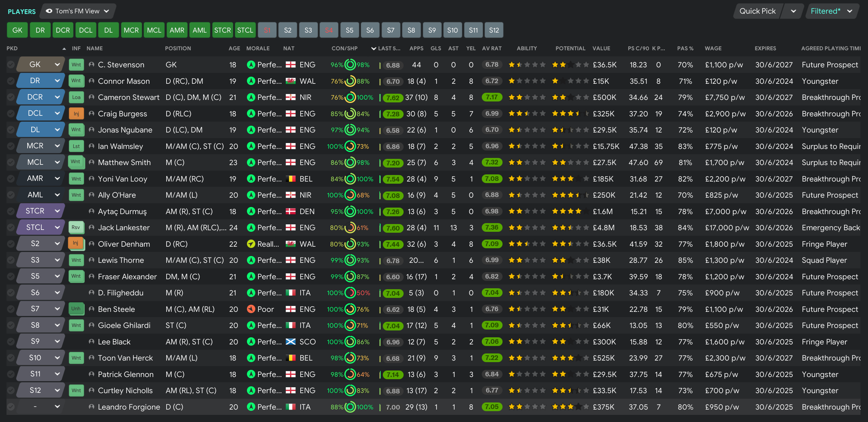
Task: Select the S4 substitute slot tab
Action: pos(329,30)
